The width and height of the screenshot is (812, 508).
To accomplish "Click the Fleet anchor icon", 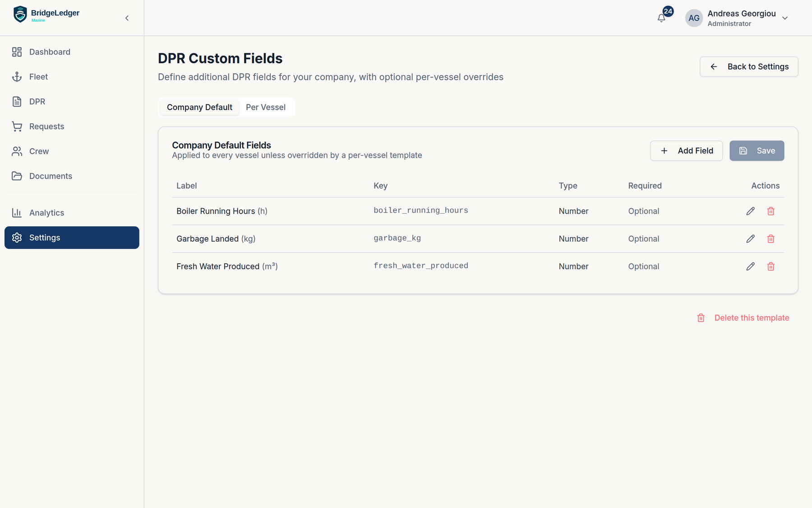I will click(17, 77).
